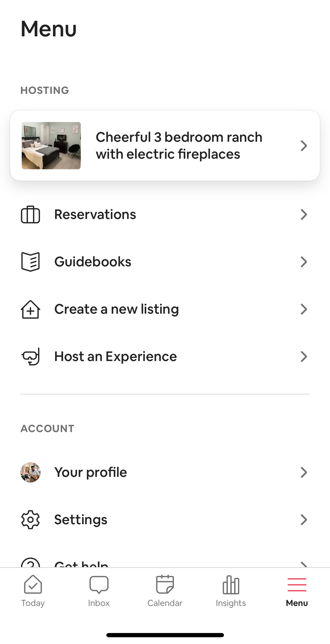Click the chevron beside Guidebooks
The height and width of the screenshot is (644, 330).
(x=303, y=262)
